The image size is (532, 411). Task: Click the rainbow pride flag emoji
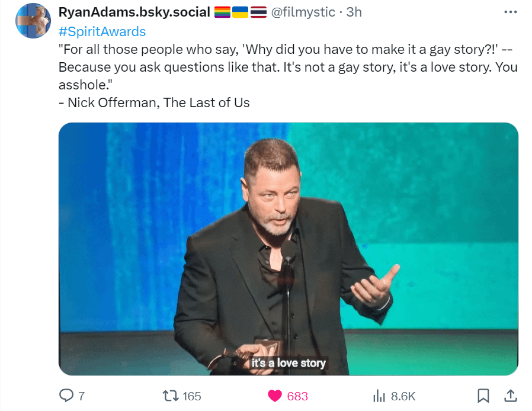222,12
